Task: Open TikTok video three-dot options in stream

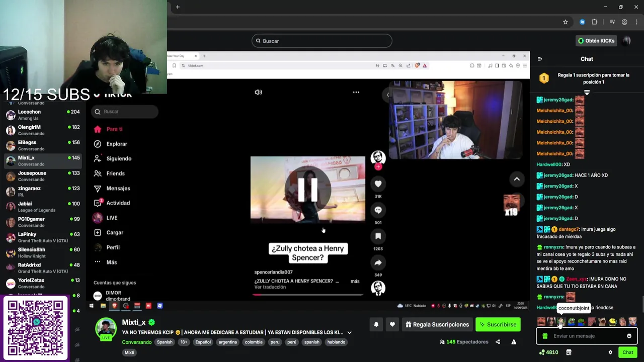Action: (356, 92)
